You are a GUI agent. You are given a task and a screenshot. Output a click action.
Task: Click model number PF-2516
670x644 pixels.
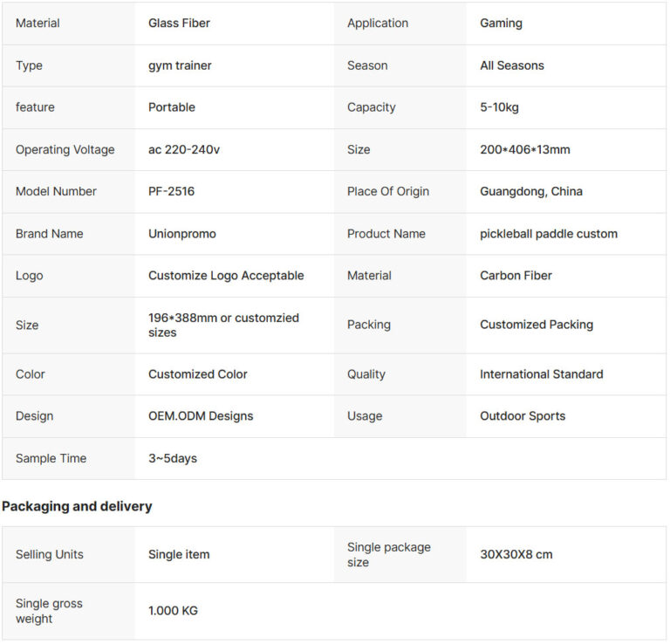[x=171, y=191]
